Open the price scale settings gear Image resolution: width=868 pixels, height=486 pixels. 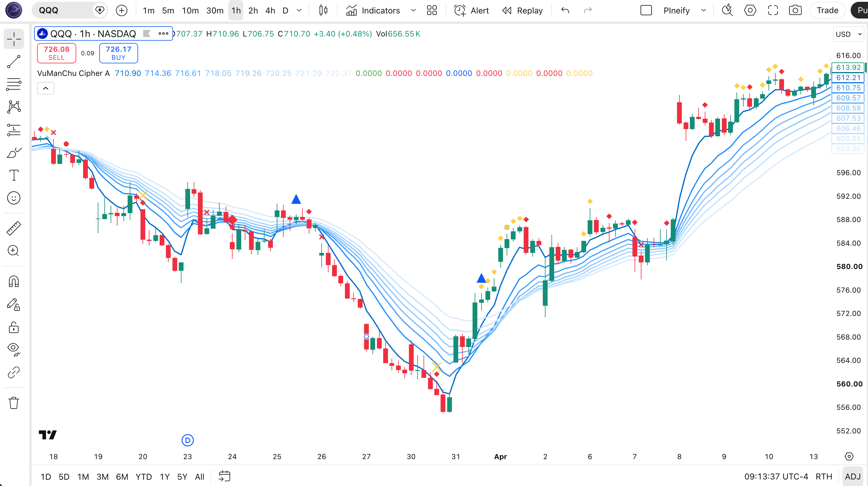coord(849,456)
